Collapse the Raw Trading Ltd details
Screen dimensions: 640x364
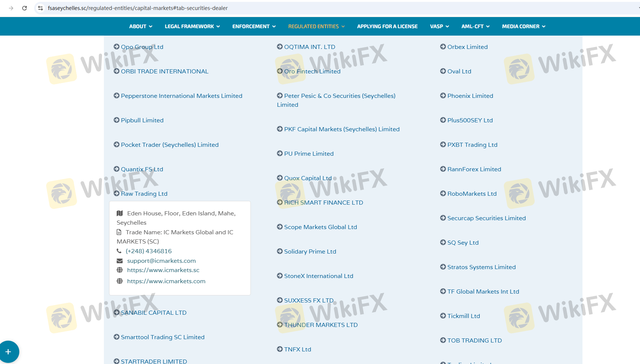(144, 193)
